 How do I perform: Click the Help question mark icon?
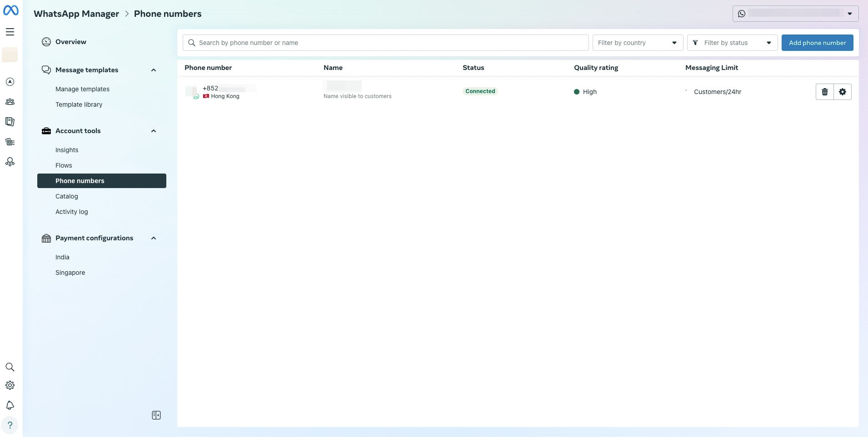10,425
